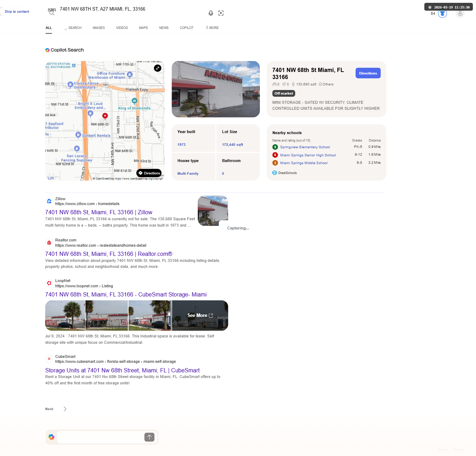476x456 pixels.
Task: Go to next page chevron arrow
Action: tap(65, 409)
